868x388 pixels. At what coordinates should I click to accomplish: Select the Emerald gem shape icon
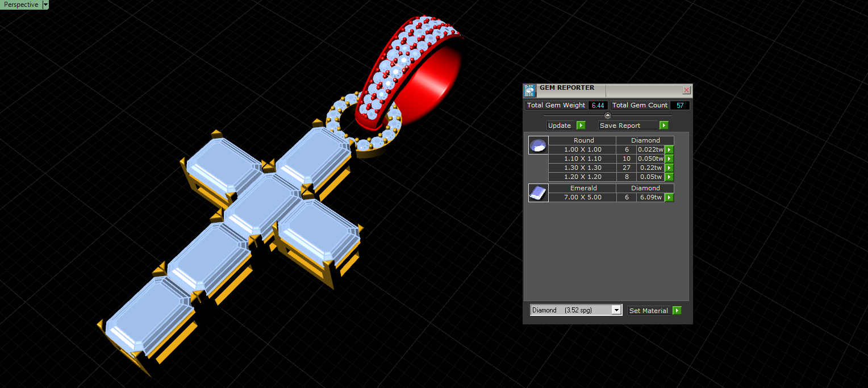[538, 193]
